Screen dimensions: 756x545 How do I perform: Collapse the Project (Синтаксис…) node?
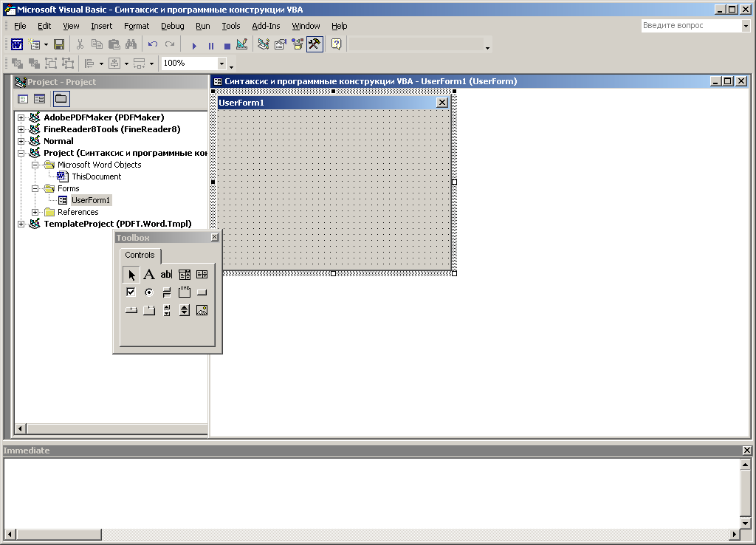tap(21, 154)
